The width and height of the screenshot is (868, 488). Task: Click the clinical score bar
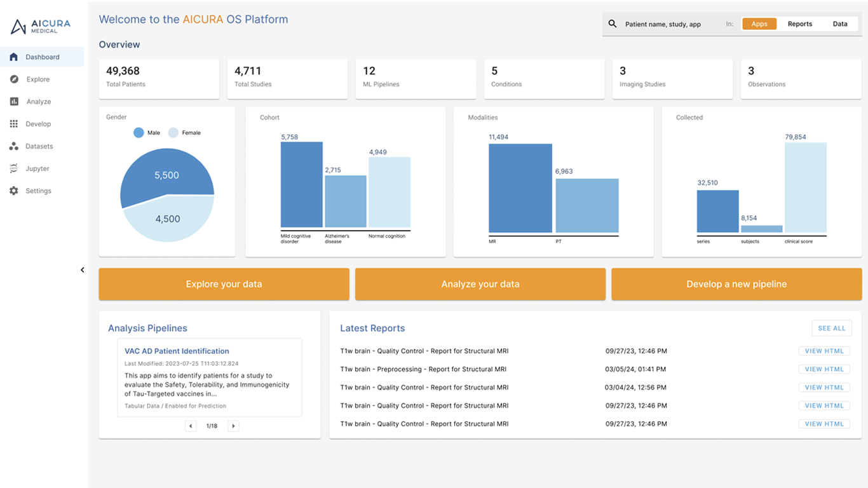(806, 187)
